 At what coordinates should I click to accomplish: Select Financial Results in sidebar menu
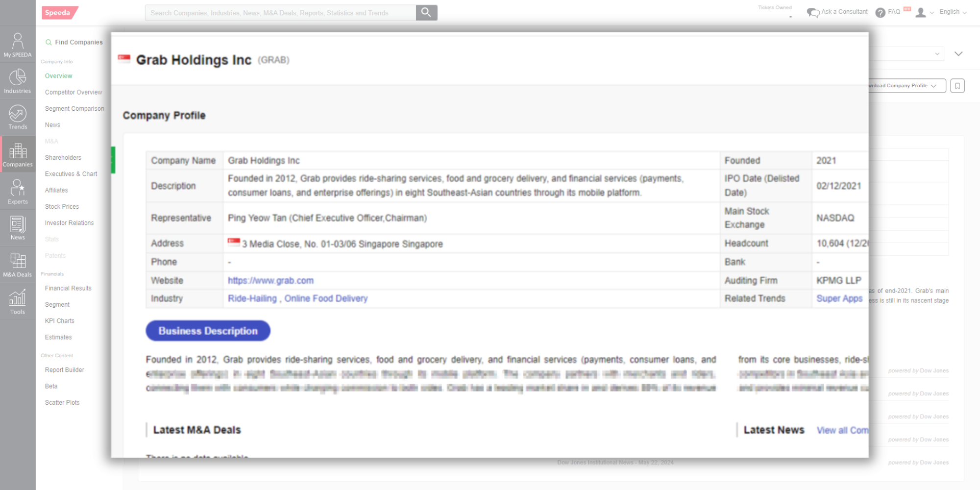(68, 288)
